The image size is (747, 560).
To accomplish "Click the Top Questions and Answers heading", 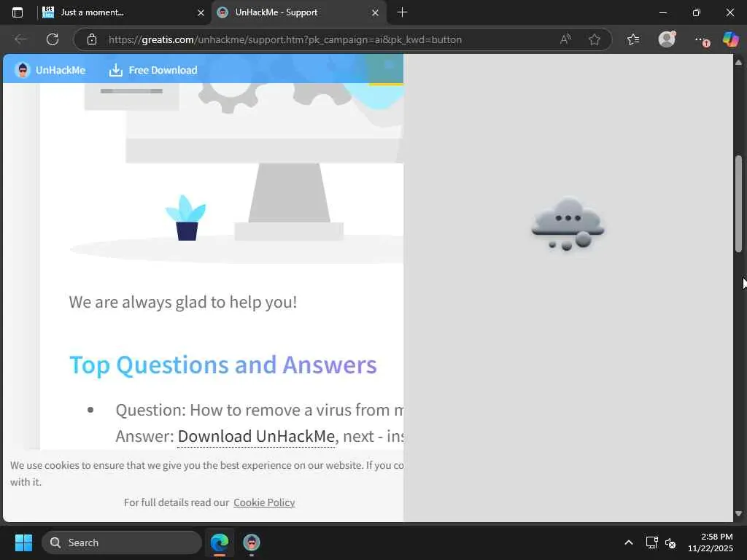I will coord(223,365).
